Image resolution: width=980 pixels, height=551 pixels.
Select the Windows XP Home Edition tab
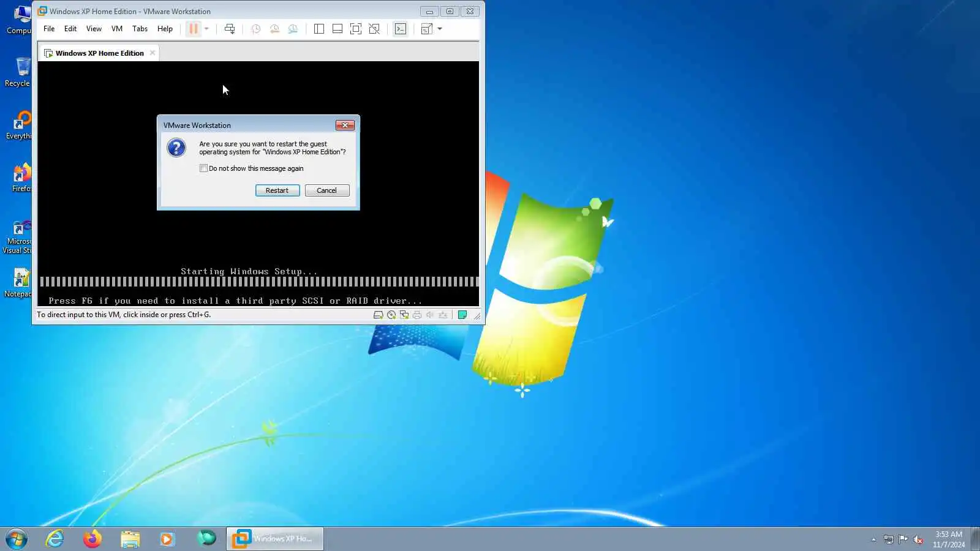[100, 53]
